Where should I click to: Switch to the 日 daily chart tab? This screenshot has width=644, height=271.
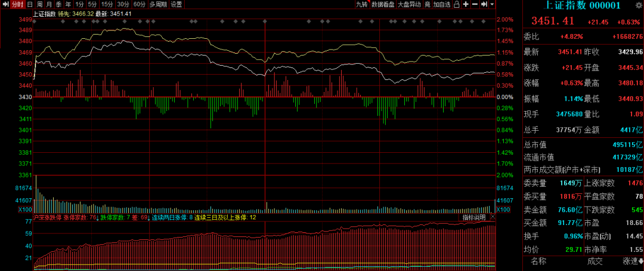click(x=30, y=5)
